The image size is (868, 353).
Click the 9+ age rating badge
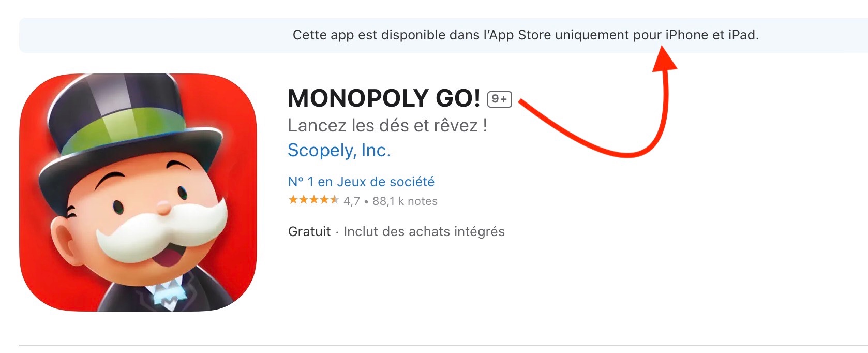pyautogui.click(x=499, y=99)
